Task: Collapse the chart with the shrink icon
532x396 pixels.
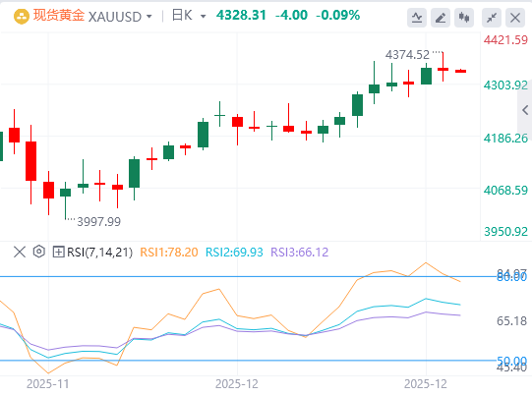Action: coord(492,18)
